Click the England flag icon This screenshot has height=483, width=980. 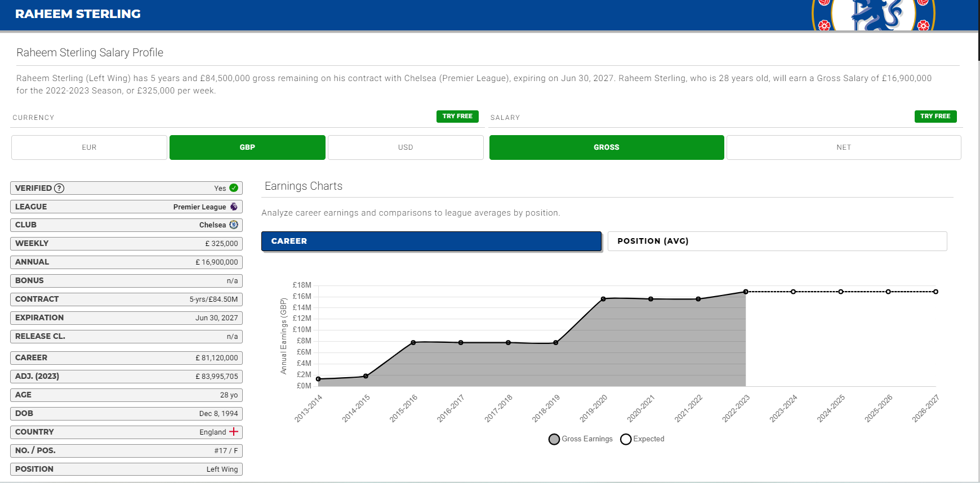[234, 432]
